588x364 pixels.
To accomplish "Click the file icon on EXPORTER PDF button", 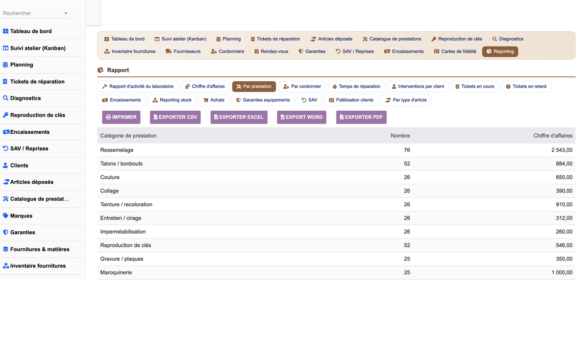I will [342, 117].
